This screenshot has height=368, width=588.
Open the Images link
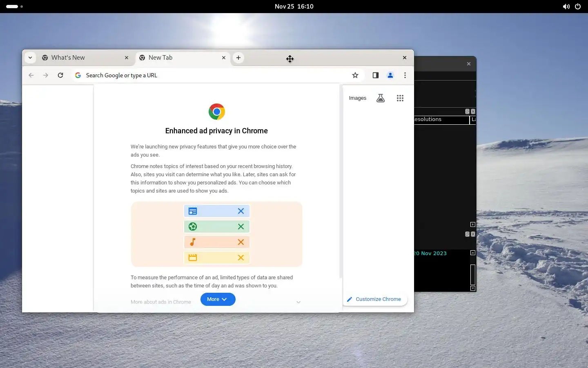point(358,98)
